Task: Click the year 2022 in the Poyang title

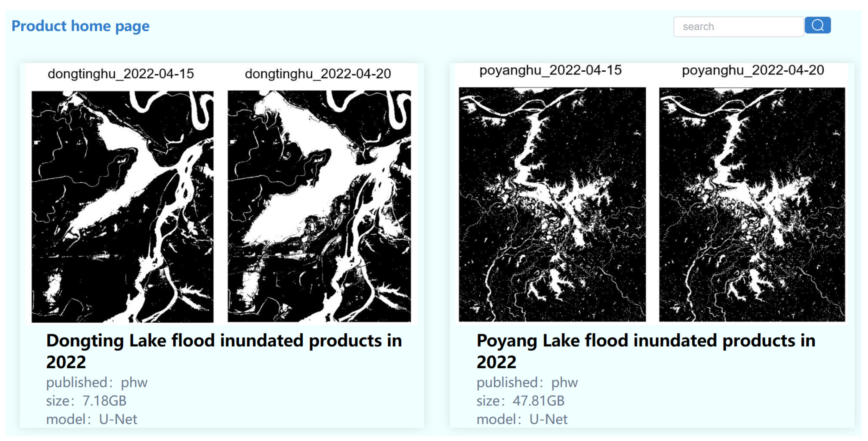Action: pyautogui.click(x=496, y=362)
